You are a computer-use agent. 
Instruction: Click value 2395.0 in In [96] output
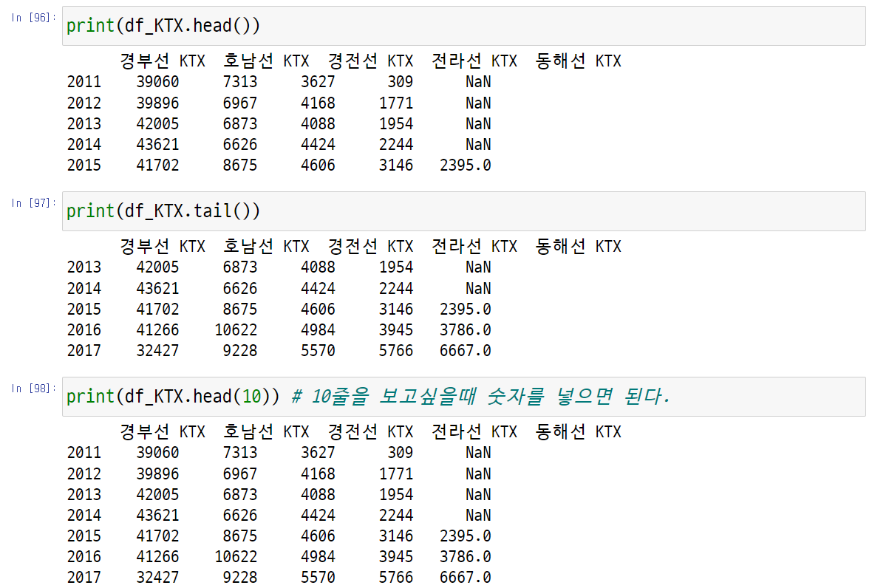(466, 165)
